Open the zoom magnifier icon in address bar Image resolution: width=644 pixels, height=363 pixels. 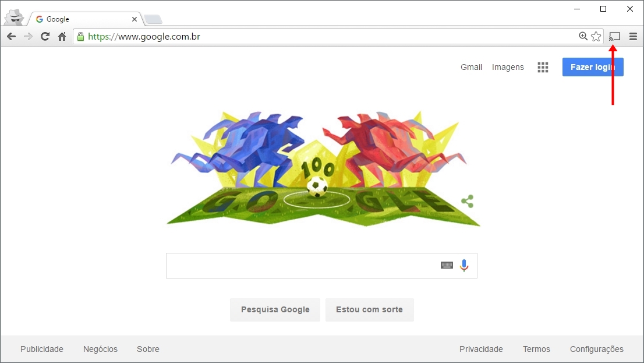pos(583,36)
